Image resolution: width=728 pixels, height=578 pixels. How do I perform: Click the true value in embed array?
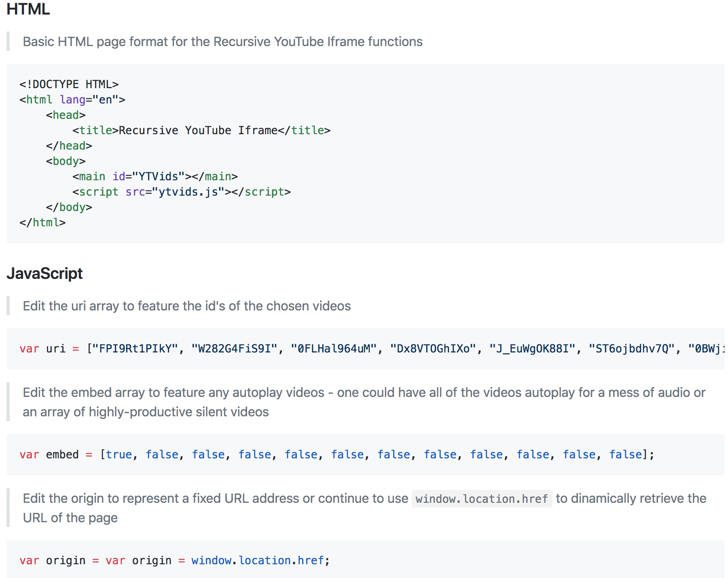(118, 454)
